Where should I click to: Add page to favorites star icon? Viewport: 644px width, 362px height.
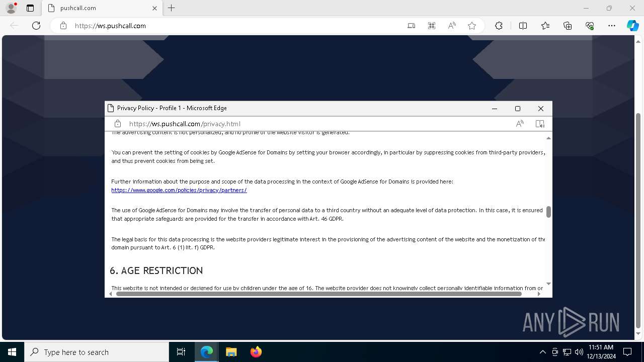point(472,26)
